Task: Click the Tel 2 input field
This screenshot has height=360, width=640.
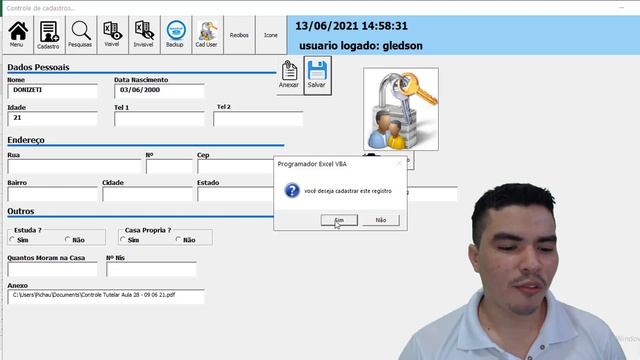Action: 258,118
